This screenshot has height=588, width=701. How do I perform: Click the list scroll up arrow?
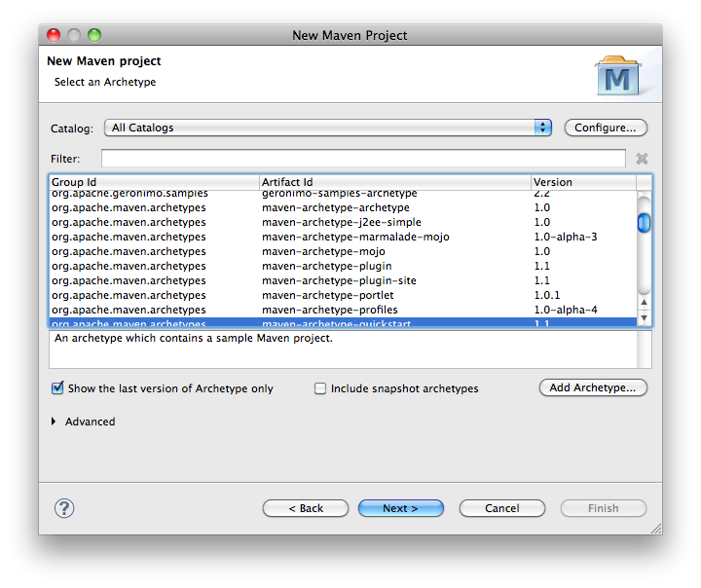coord(644,302)
